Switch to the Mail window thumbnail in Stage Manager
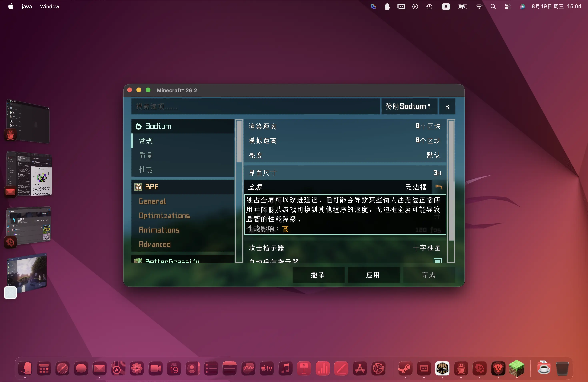 29,174
